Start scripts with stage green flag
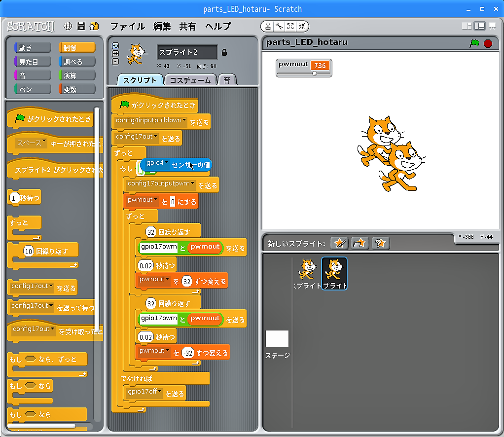The height and width of the screenshot is (437, 504). pos(474,43)
